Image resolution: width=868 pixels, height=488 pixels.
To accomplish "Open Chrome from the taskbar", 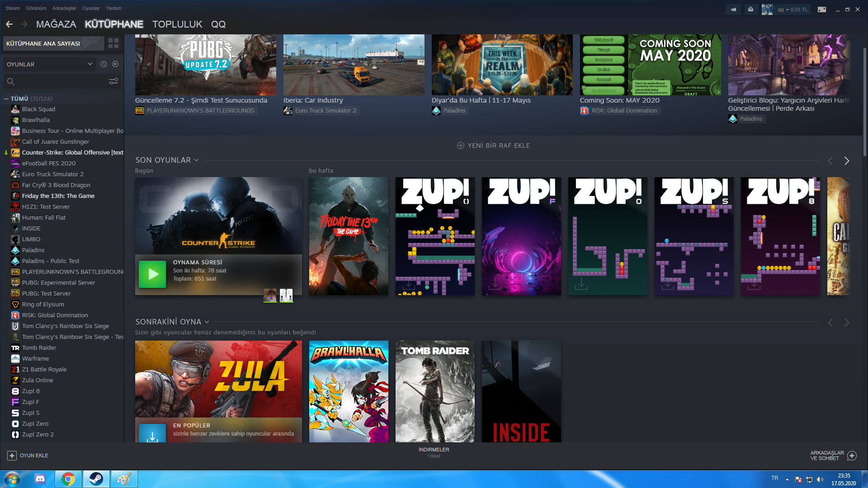I will pyautogui.click(x=68, y=479).
